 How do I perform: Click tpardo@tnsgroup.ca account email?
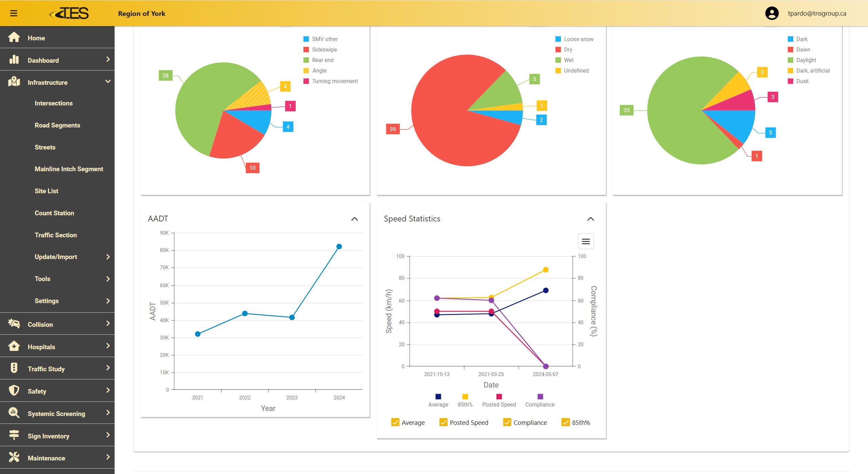(816, 14)
